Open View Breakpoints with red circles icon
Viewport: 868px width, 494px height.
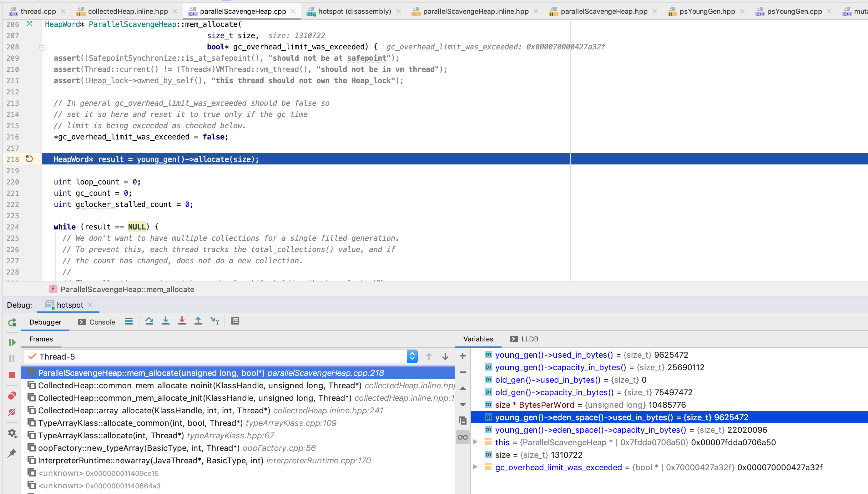click(x=12, y=396)
